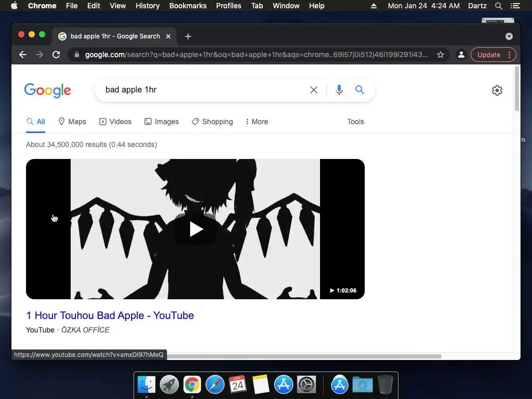Open Finder from the Dock
532x399 pixels.
point(147,385)
